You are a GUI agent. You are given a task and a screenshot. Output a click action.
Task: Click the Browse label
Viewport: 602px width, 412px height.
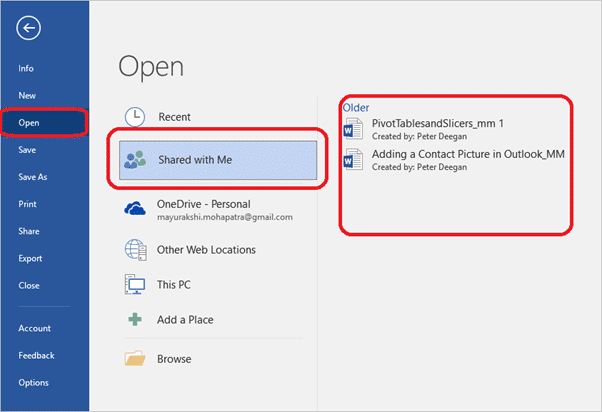[x=174, y=359]
